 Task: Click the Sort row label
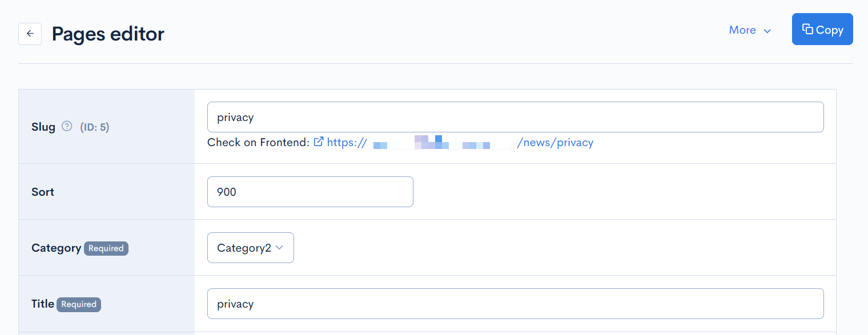pos(42,192)
